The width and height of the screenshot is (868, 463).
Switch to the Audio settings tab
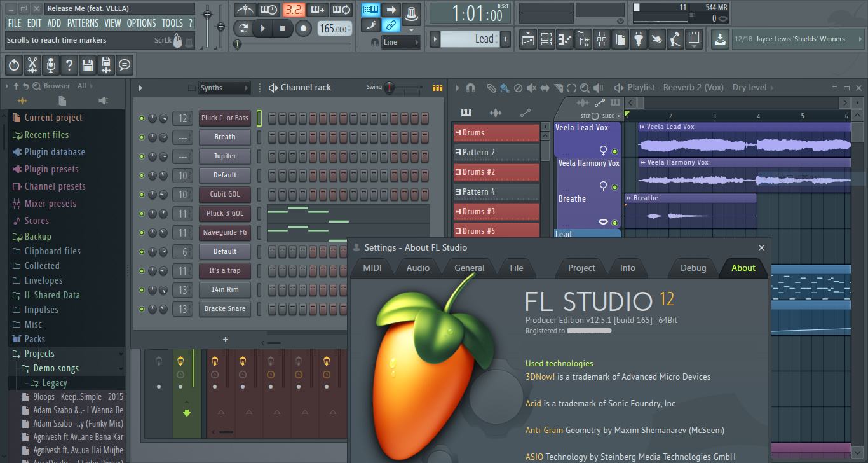(x=418, y=268)
